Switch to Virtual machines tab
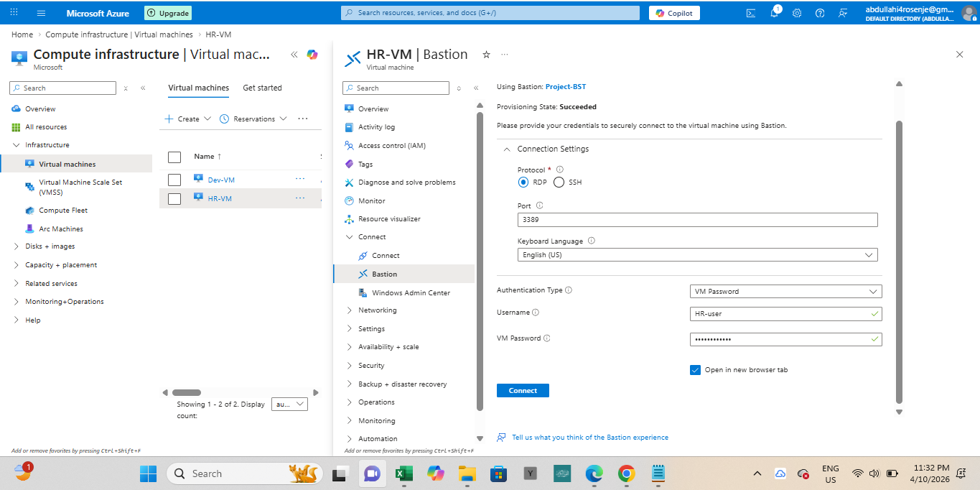This screenshot has height=490, width=980. [198, 88]
